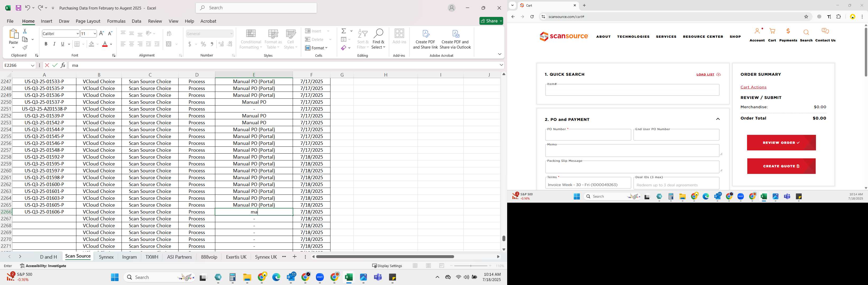Image resolution: width=868 pixels, height=285 pixels.
Task: Click the green Share button in Excel
Action: click(491, 21)
